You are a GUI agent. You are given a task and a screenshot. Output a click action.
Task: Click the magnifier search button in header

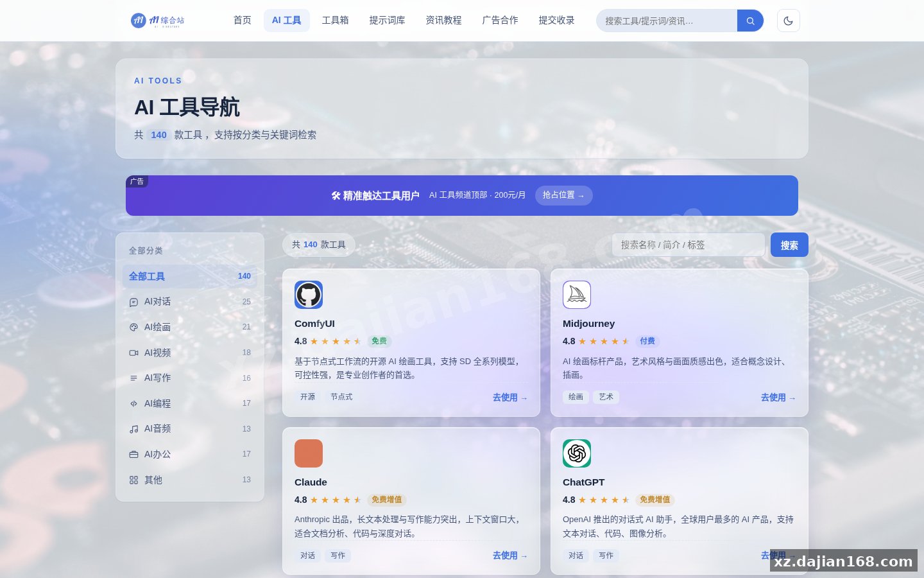pos(750,21)
